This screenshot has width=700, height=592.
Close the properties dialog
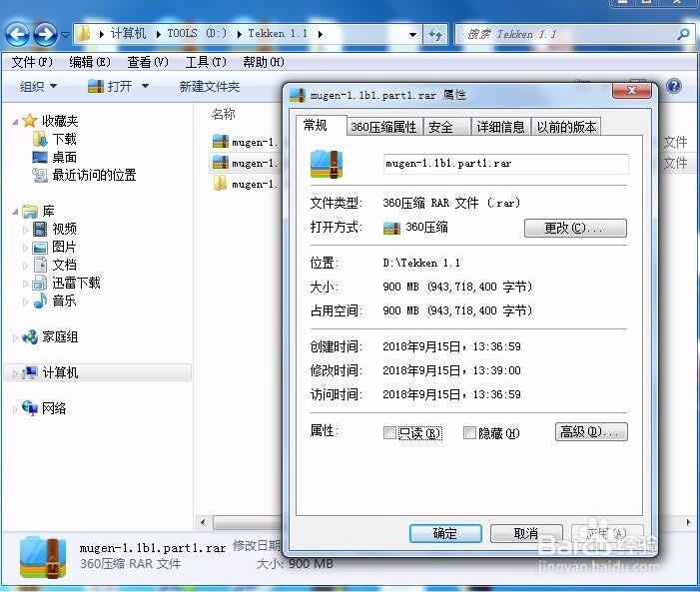pos(632,90)
